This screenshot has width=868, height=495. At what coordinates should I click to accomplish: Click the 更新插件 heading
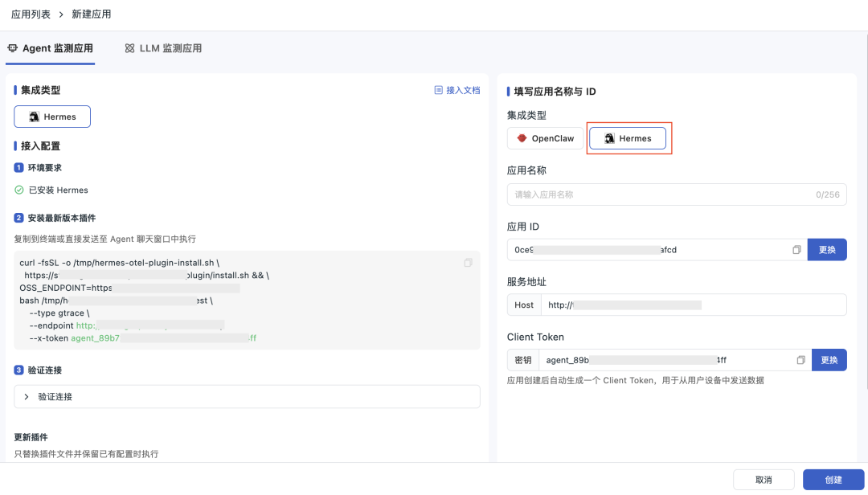coord(31,437)
